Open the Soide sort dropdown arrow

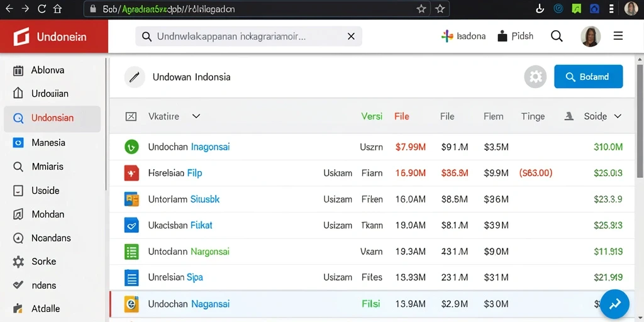click(618, 116)
